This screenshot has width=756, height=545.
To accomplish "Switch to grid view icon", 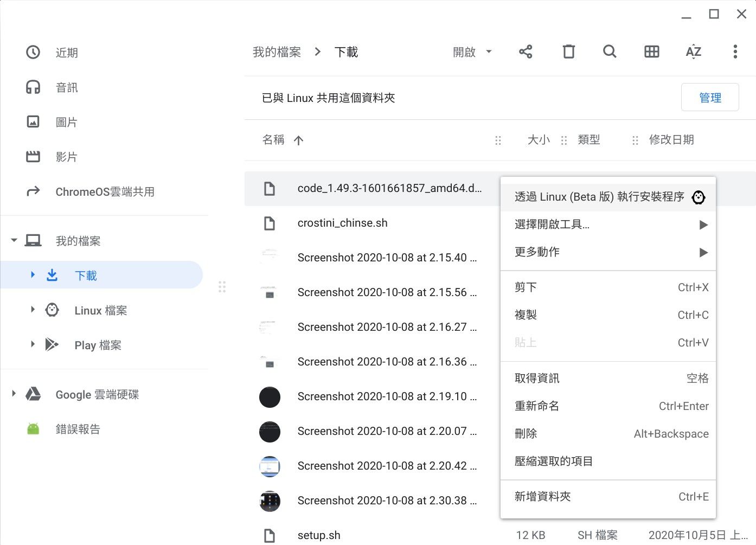I will click(x=651, y=52).
